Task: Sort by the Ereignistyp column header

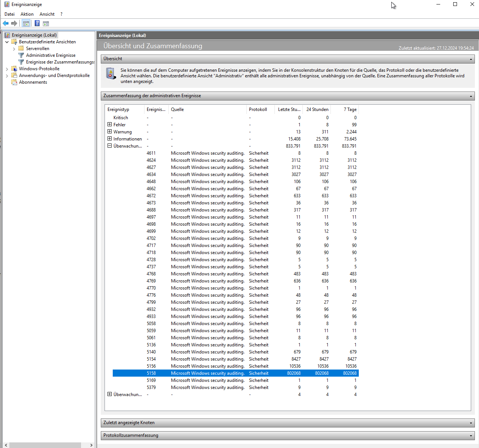Action: (x=125, y=109)
